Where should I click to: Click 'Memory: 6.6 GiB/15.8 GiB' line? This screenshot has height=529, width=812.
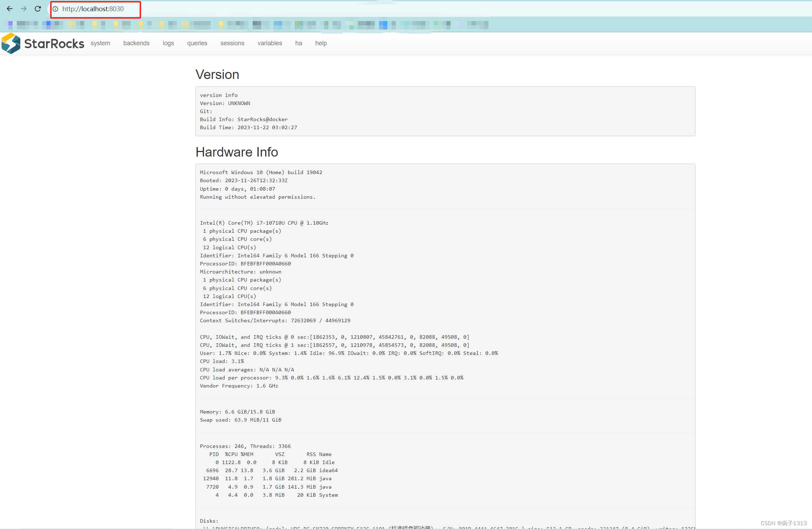click(237, 412)
